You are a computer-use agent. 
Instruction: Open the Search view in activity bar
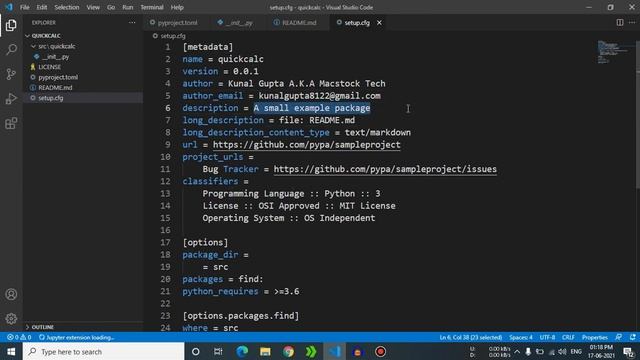tap(11, 50)
